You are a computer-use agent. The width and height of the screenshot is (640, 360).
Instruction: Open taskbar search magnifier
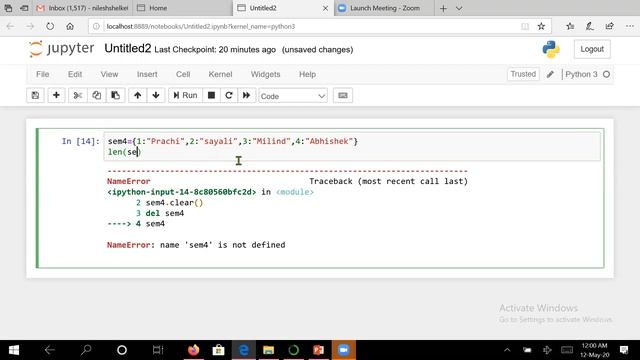coord(86,350)
